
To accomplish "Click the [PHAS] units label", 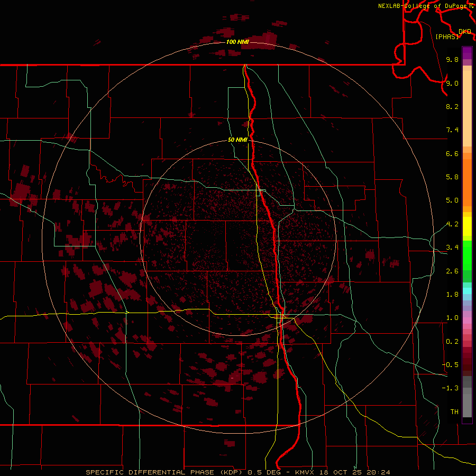I will point(447,36).
